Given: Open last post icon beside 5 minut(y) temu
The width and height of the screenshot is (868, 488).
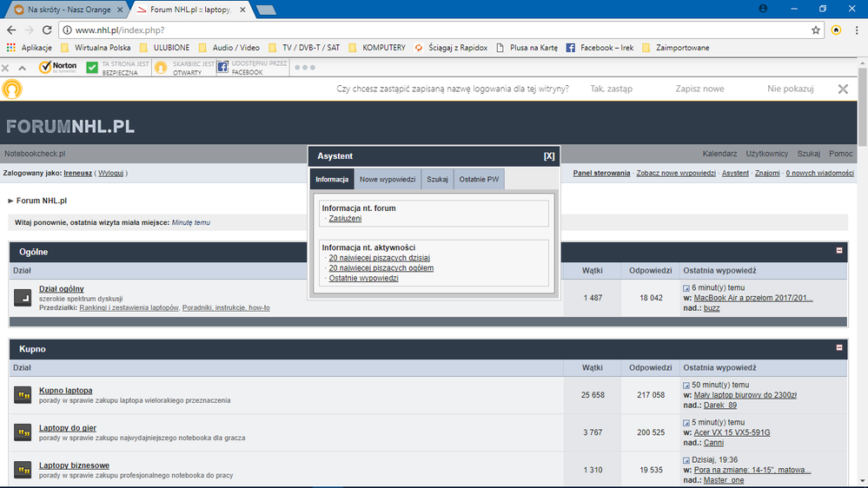Looking at the screenshot, I should pyautogui.click(x=686, y=423).
